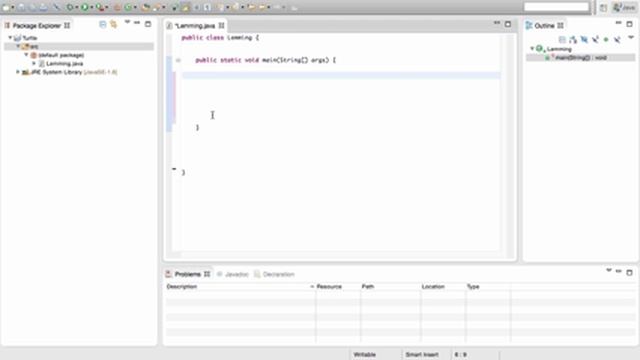Select the Lemming.java editor tab
640x360 pixels.
coord(195,25)
